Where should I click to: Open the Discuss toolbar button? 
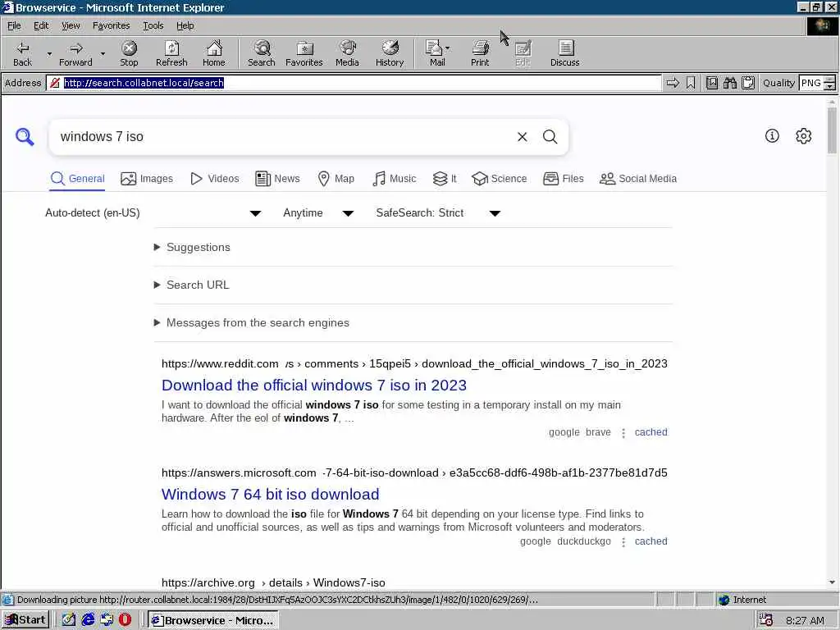click(x=564, y=53)
